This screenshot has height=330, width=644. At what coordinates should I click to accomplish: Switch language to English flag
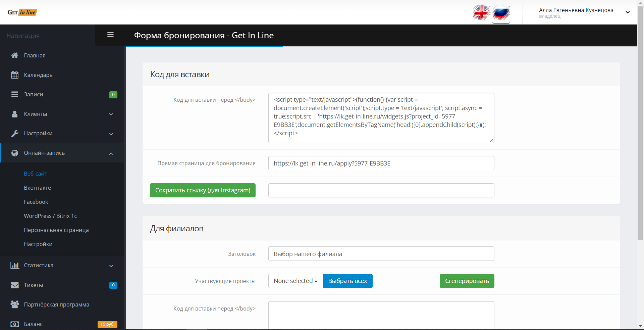tap(482, 12)
